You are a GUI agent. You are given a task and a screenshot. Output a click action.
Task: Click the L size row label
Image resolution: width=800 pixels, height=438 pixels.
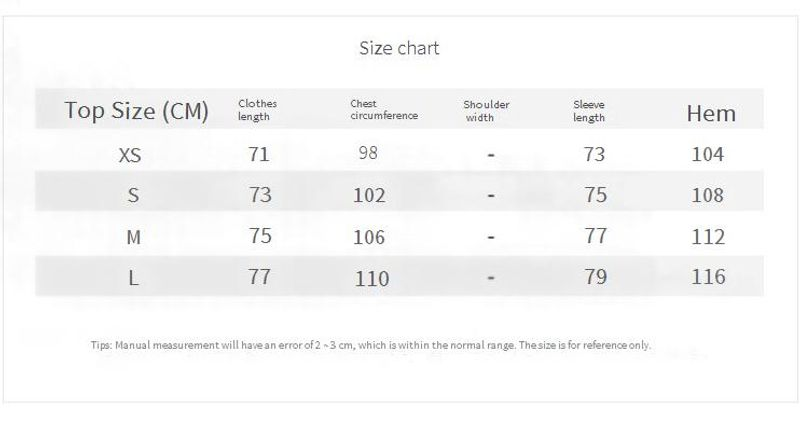coord(132,278)
